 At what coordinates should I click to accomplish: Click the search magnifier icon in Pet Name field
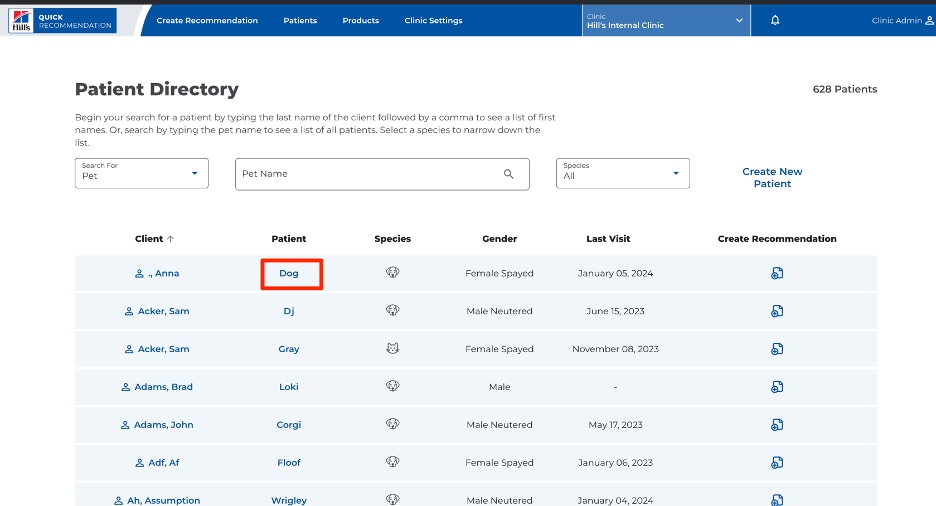pos(509,174)
